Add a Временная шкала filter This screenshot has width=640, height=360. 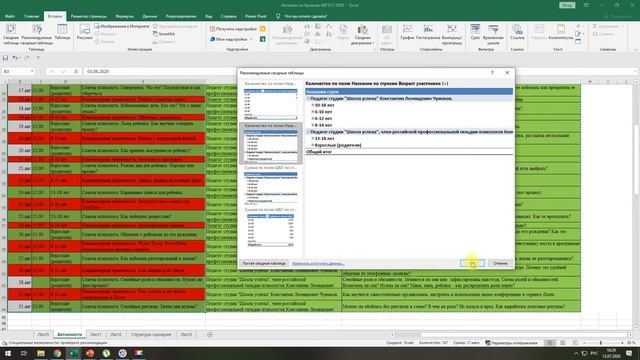click(493, 34)
